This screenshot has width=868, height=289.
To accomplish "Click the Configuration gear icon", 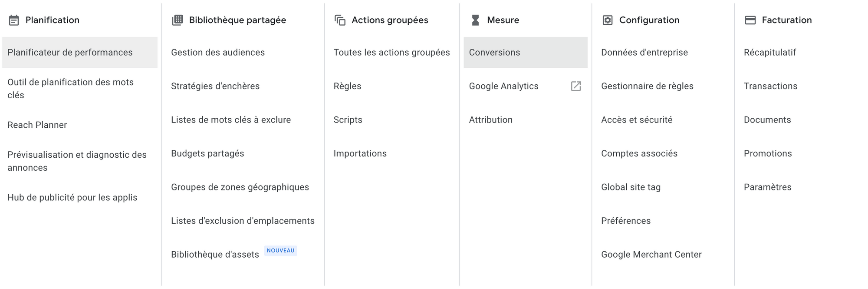I will 608,20.
